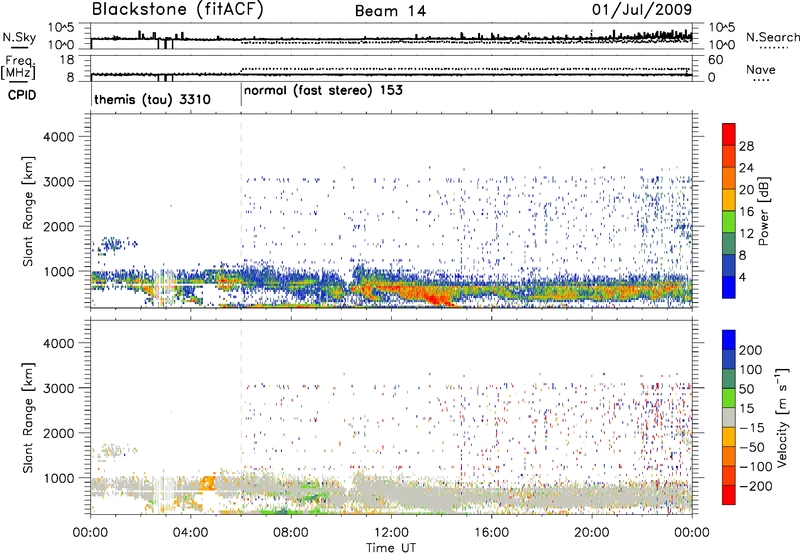800x554 pixels.
Task: Click the '20:00' time axis tick label
Action: pyautogui.click(x=591, y=533)
